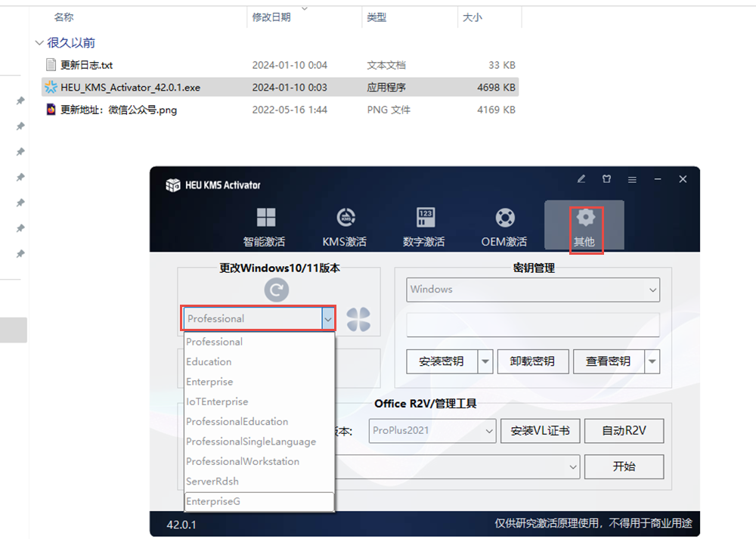Click the 自动R2V button
This screenshot has width=756, height=539.
(x=624, y=431)
